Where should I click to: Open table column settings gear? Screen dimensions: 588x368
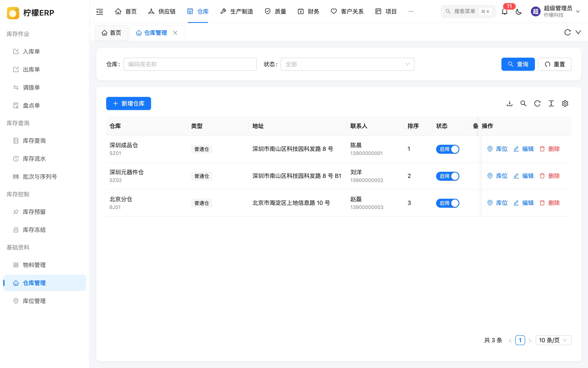tap(565, 103)
